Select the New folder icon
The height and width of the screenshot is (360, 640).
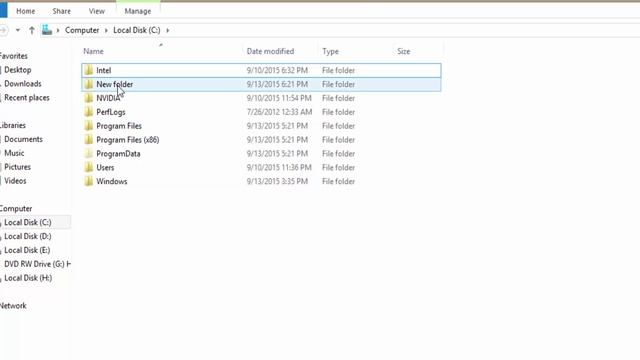pos(89,84)
